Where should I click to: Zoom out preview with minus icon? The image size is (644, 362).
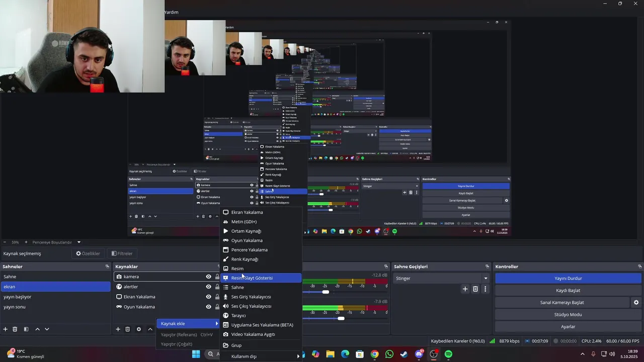[5, 242]
